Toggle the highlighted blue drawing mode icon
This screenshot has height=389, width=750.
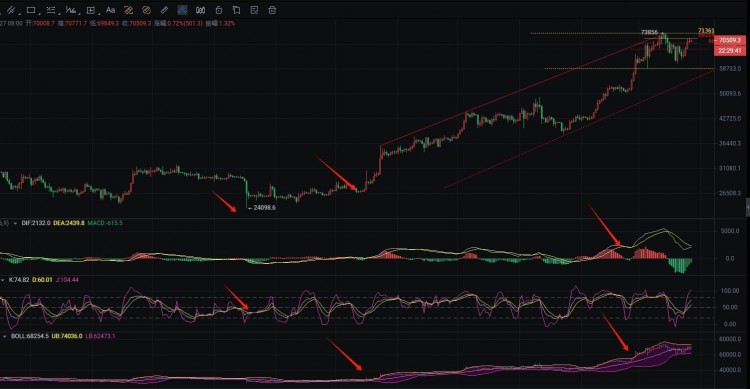182,10
